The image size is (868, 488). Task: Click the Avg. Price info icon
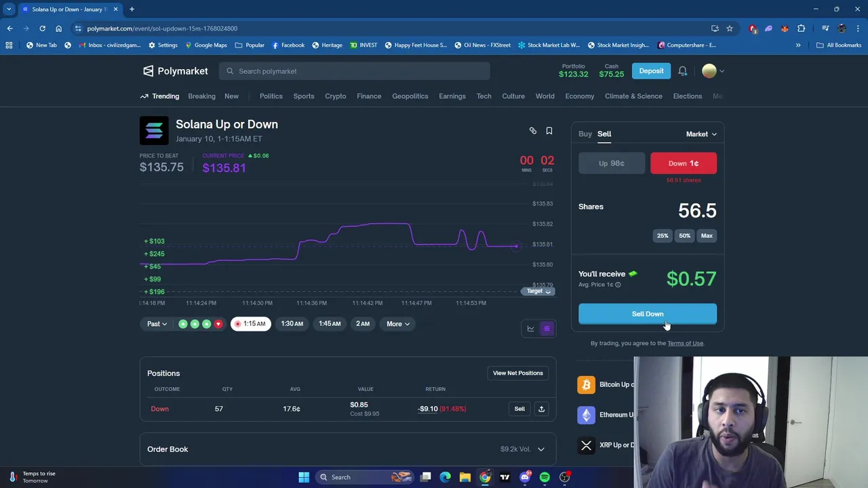click(618, 285)
